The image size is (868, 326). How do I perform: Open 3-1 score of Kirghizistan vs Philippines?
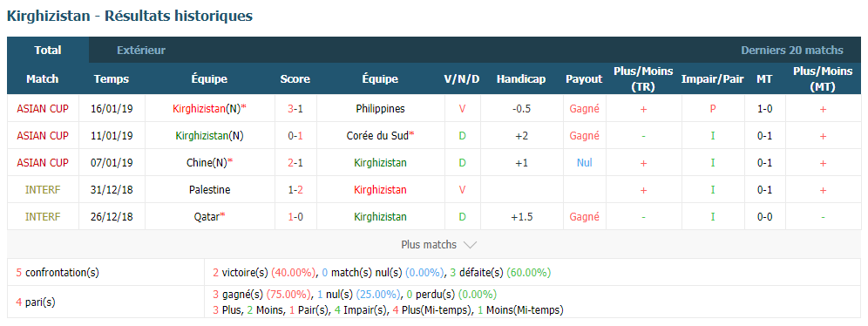295,109
